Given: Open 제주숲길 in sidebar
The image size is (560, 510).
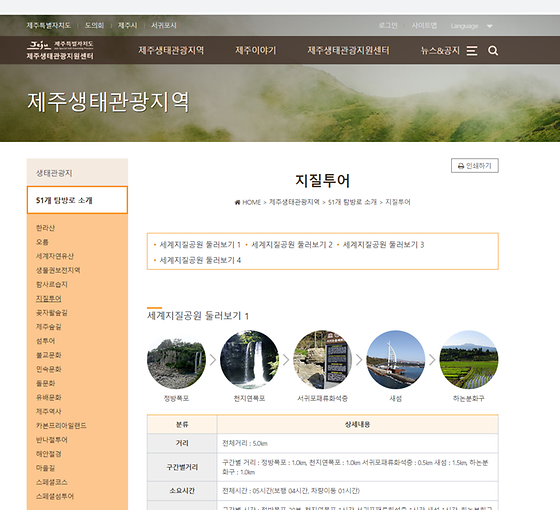Looking at the screenshot, I should [49, 327].
